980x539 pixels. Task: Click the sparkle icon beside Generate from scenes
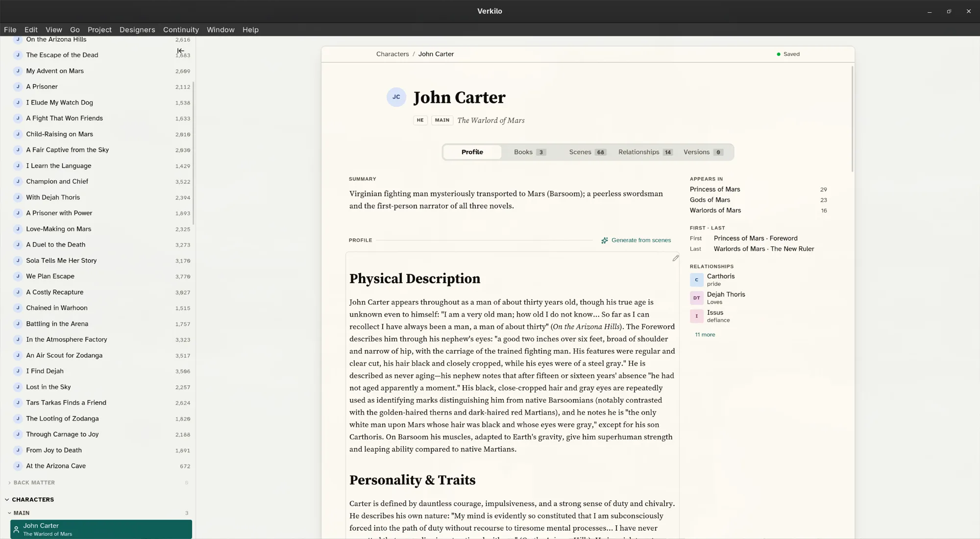click(x=605, y=241)
